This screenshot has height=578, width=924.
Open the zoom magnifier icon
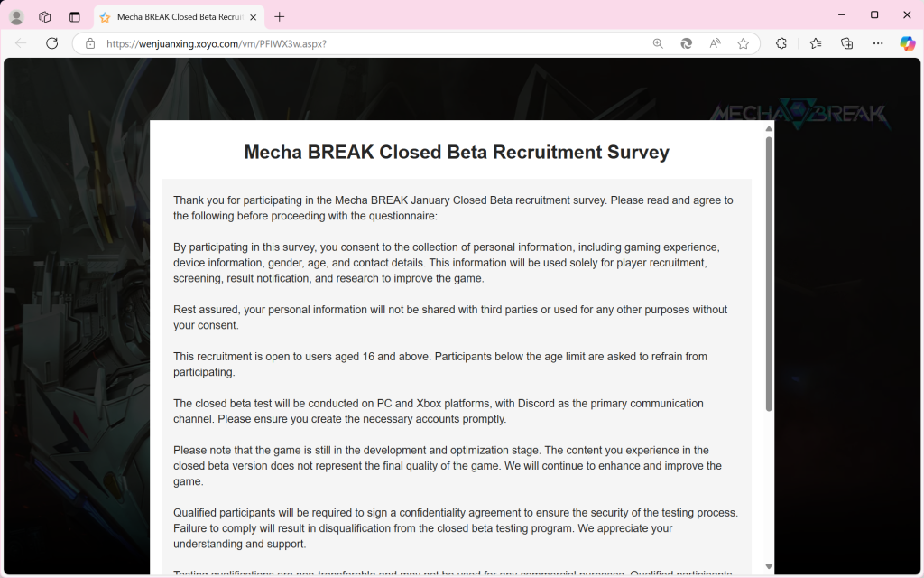(x=658, y=43)
